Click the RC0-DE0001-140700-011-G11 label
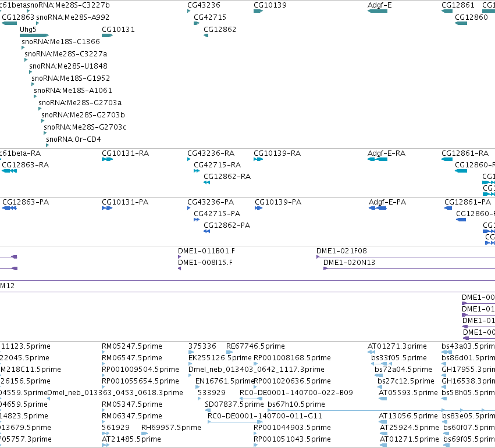 pyautogui.click(x=265, y=416)
